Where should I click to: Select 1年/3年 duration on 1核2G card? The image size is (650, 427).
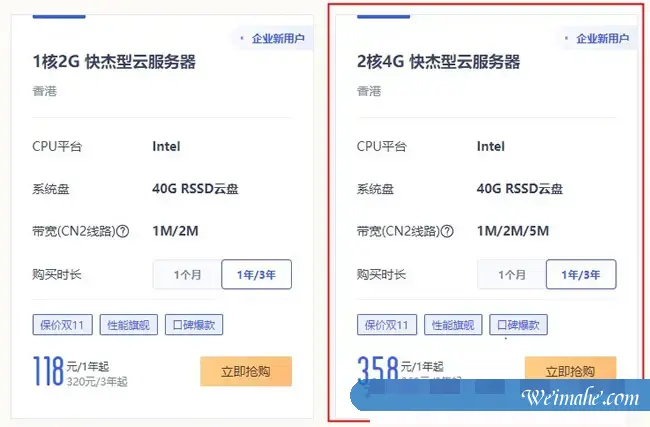(256, 274)
